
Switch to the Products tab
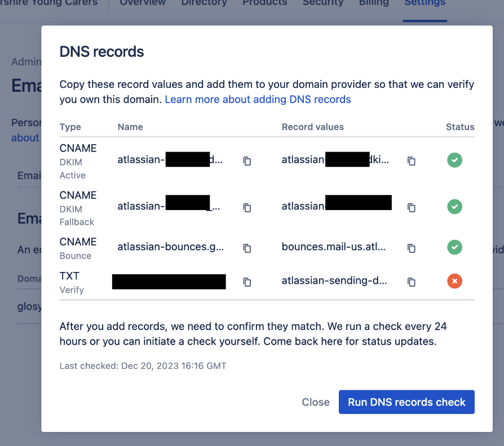264,3
